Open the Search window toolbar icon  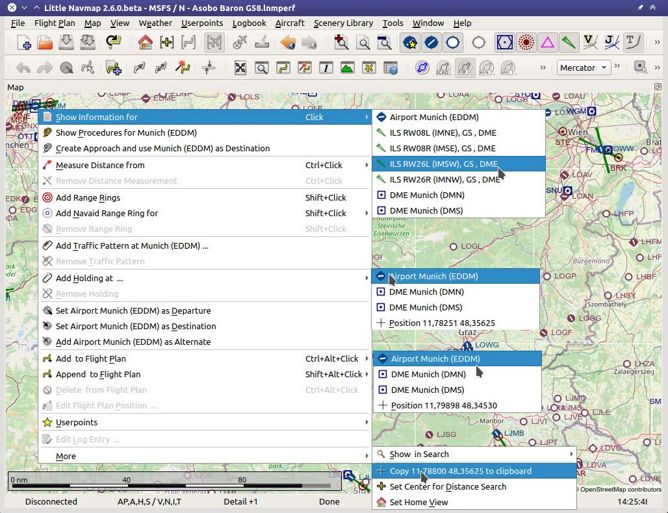point(262,68)
